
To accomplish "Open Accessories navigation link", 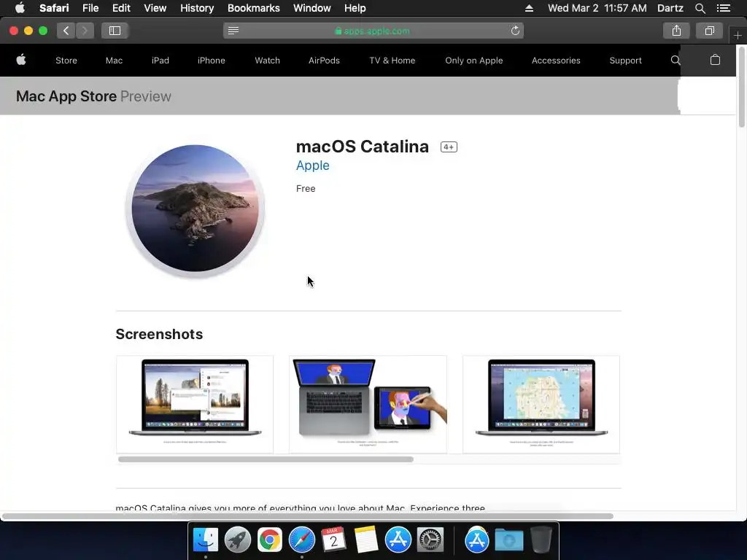I will [x=556, y=61].
